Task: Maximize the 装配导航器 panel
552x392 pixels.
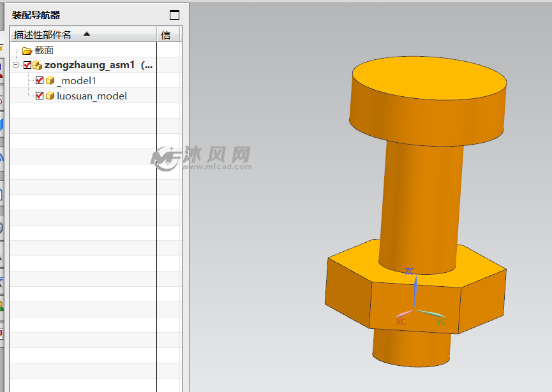Action: 174,15
